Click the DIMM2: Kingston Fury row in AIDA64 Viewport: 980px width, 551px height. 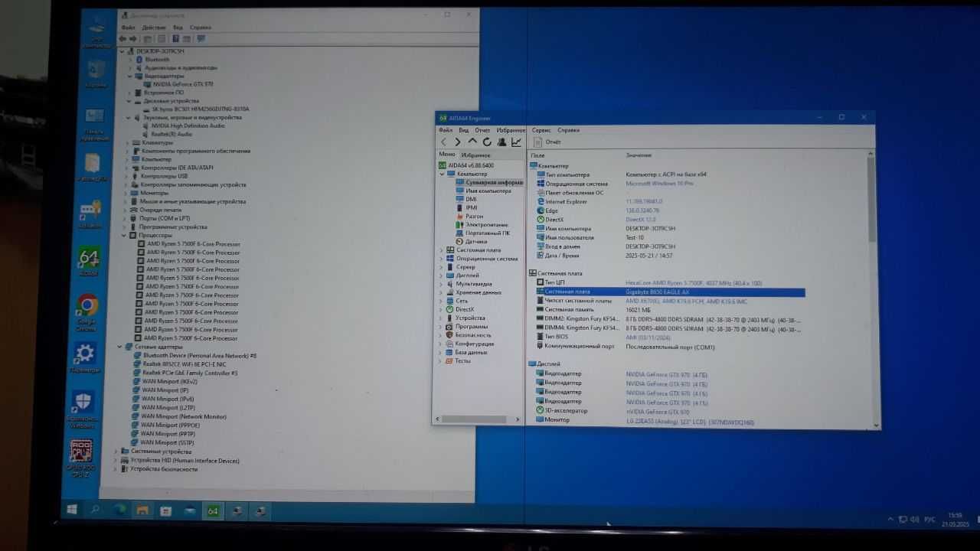[x=668, y=319]
